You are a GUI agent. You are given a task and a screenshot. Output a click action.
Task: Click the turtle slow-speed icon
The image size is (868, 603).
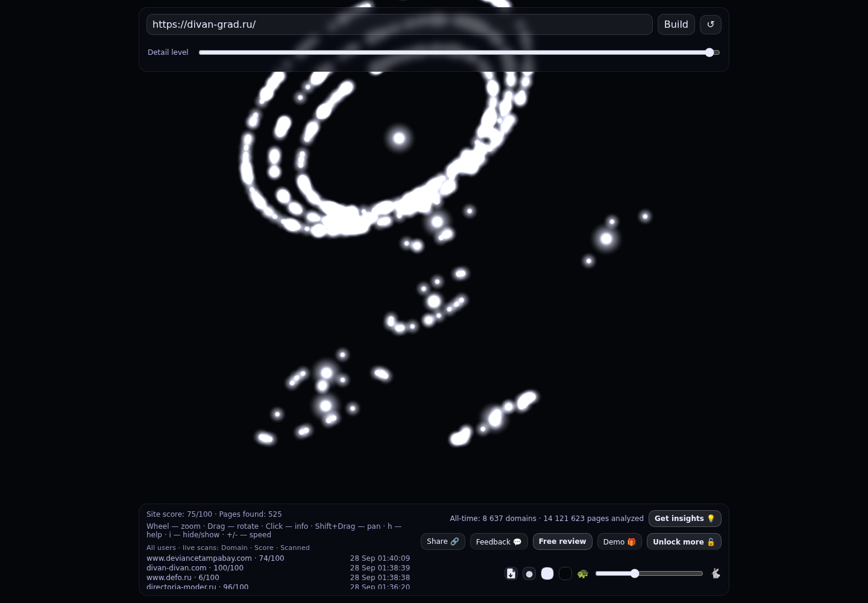click(x=583, y=573)
